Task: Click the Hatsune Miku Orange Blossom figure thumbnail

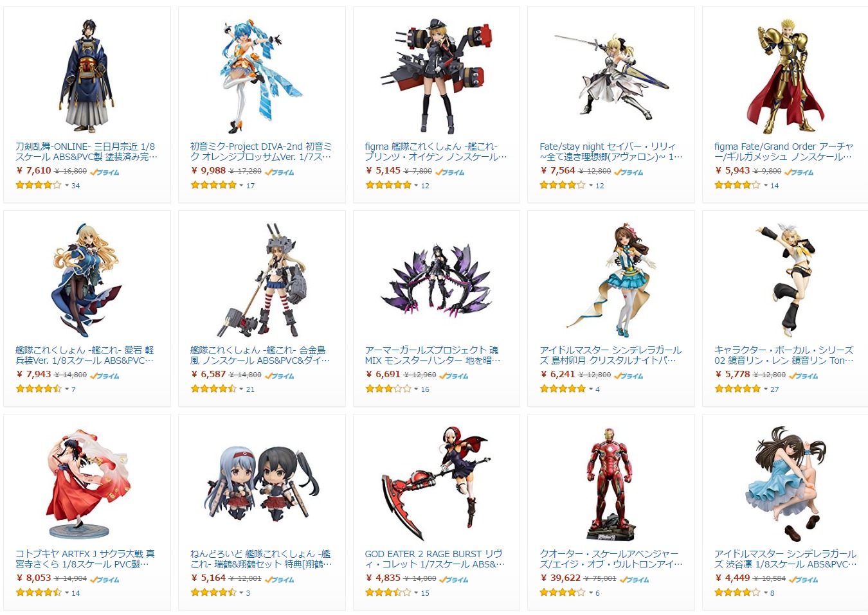Action: pos(262,76)
